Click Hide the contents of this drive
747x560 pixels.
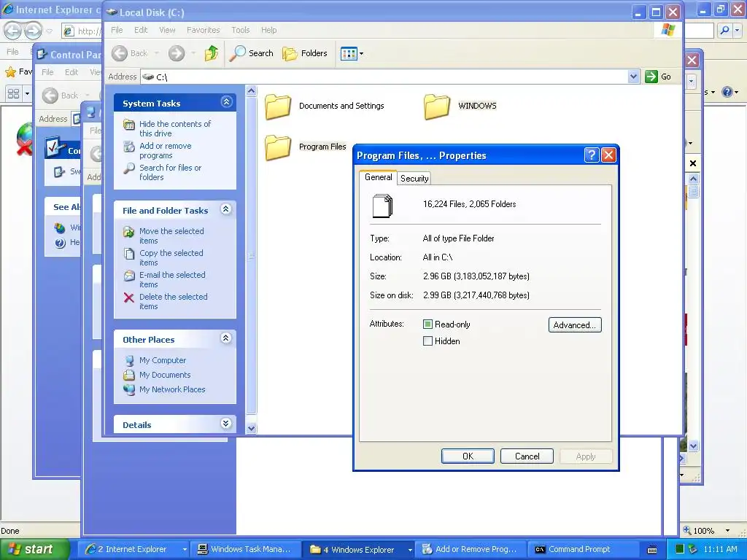click(x=175, y=128)
